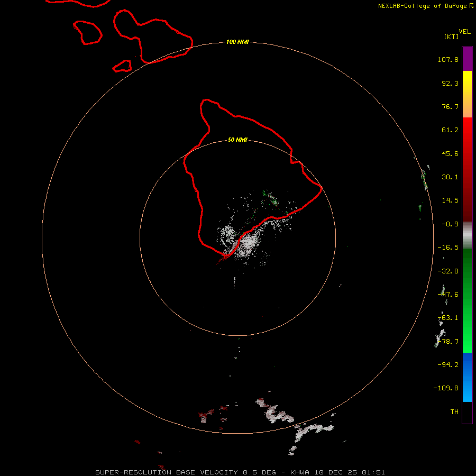Click the -16.5 velocity scale value
The width and height of the screenshot is (476, 476).
click(x=448, y=248)
